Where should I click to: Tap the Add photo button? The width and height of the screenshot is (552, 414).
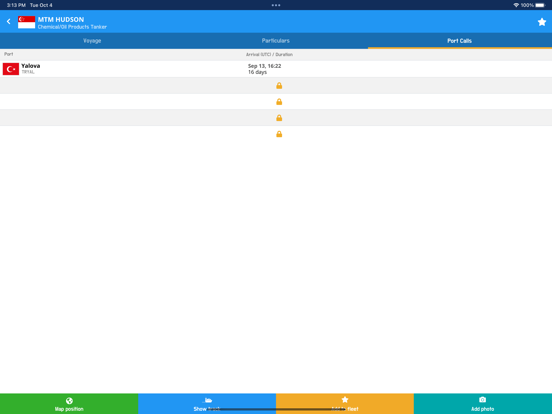[483, 404]
